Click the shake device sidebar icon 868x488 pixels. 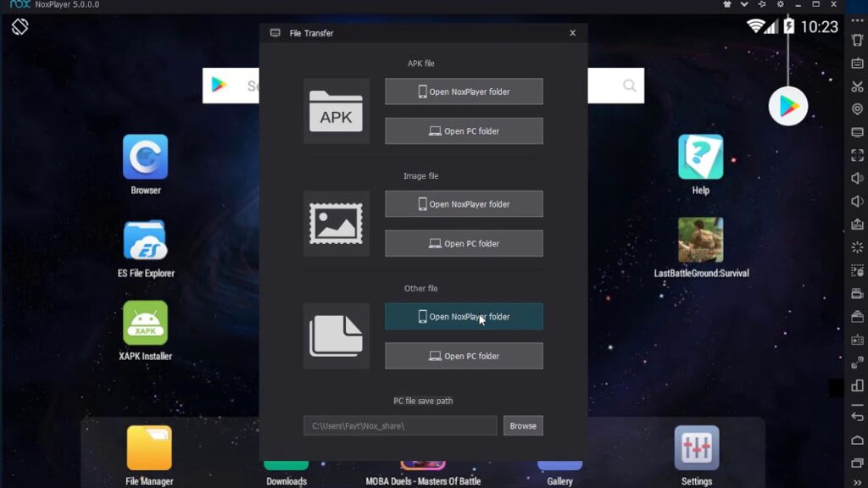click(x=857, y=41)
